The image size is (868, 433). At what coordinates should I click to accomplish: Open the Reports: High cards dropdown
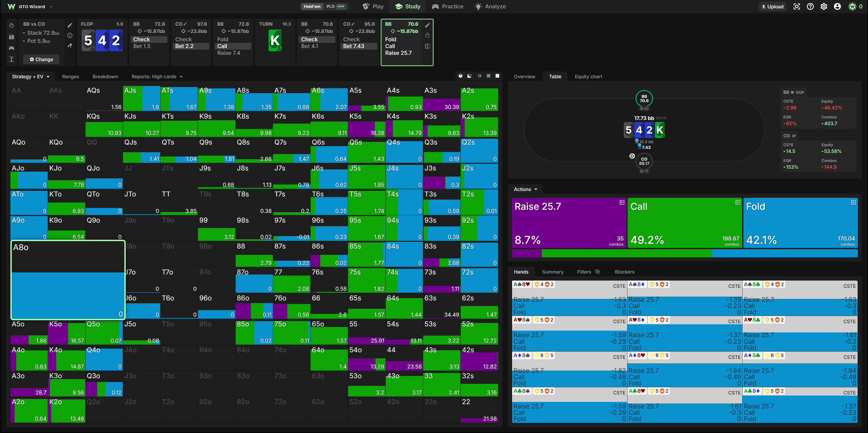click(x=157, y=76)
